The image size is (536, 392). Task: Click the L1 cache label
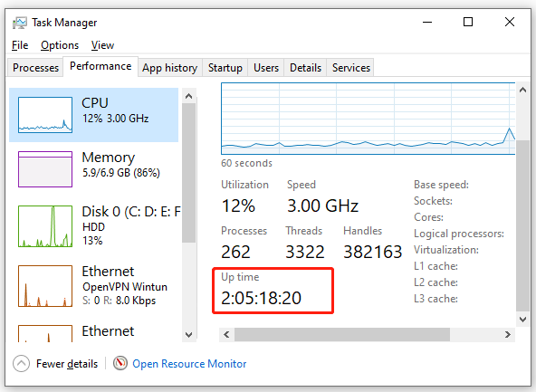pos(435,266)
